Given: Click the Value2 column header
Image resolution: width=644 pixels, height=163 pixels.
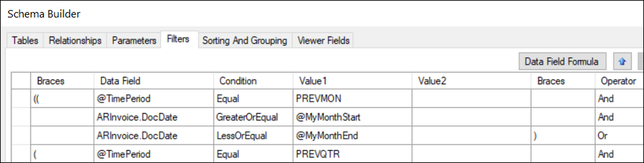Looking at the screenshot, I should 471,81.
